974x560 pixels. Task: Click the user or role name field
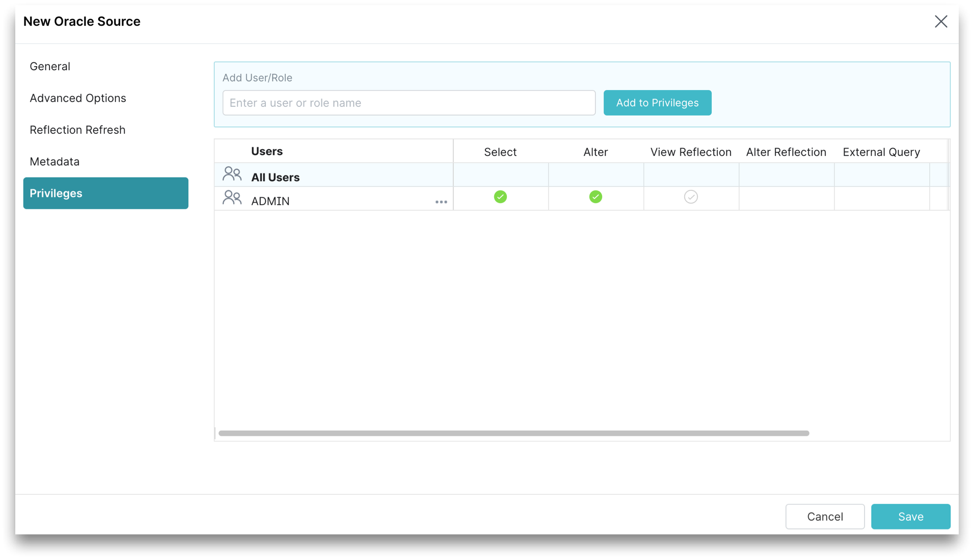coord(409,102)
